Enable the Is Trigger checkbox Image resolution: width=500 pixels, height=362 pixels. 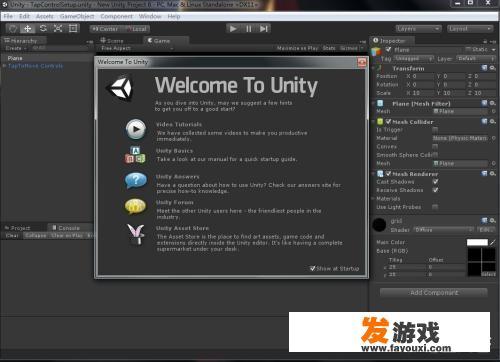point(435,129)
